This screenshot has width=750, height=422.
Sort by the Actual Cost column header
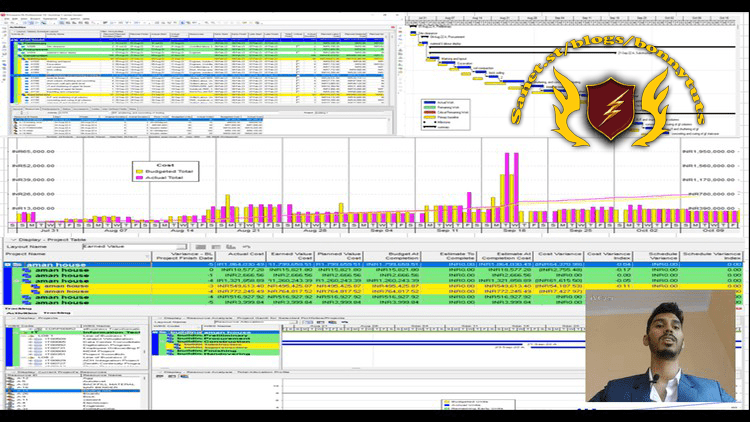239,256
